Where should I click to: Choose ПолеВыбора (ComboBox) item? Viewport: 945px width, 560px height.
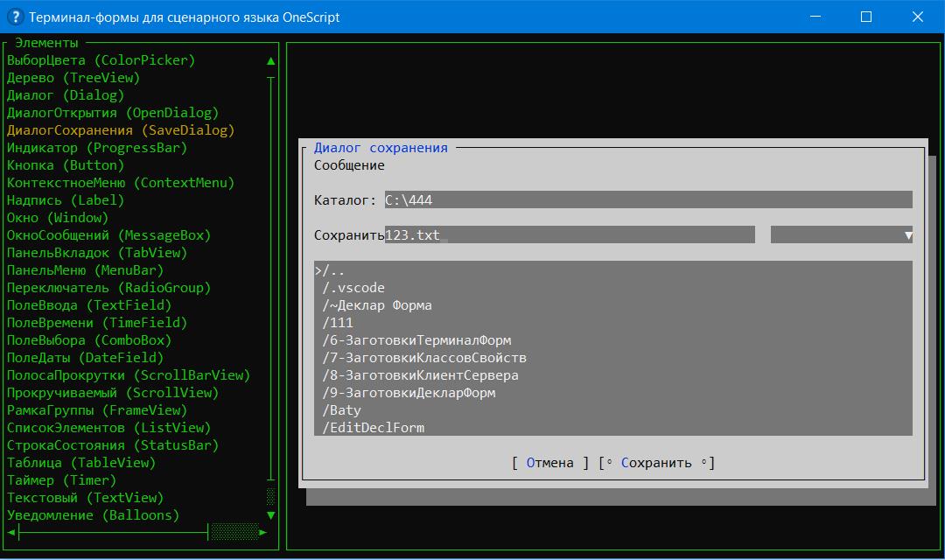click(89, 340)
